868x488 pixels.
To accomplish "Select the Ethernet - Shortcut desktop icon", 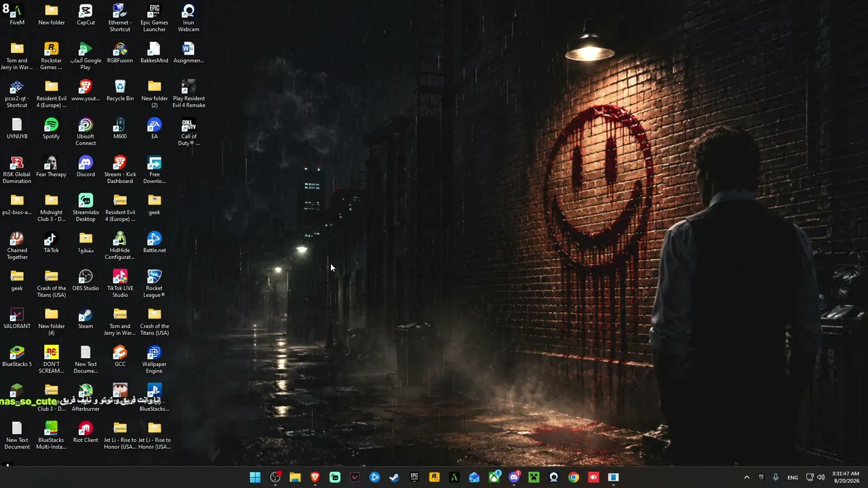I will pyautogui.click(x=120, y=18).
